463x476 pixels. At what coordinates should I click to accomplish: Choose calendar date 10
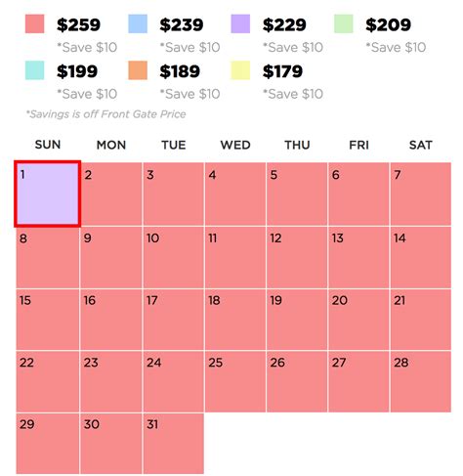[173, 257]
